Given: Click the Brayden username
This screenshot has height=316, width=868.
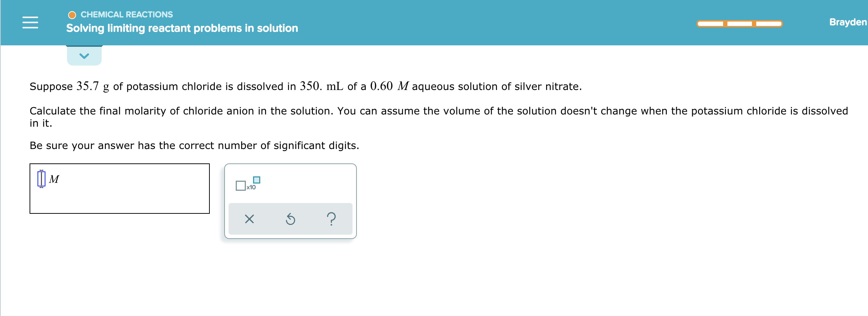Looking at the screenshot, I should point(847,22).
